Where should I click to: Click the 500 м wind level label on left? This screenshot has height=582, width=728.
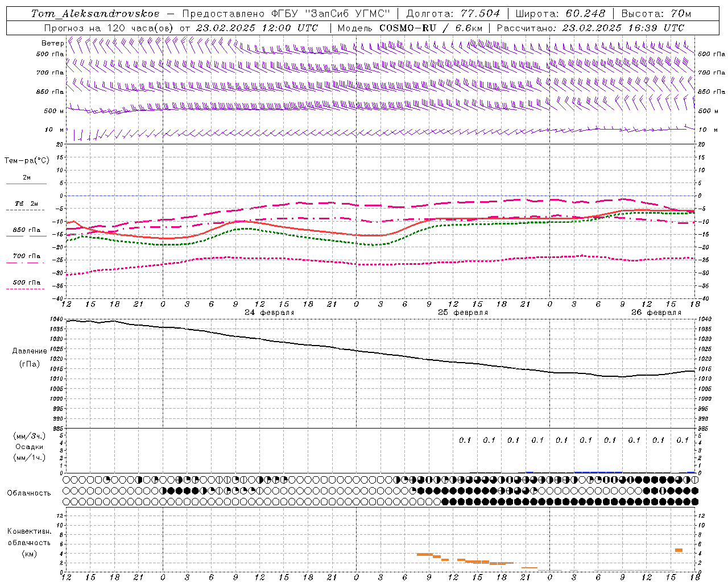[54, 111]
